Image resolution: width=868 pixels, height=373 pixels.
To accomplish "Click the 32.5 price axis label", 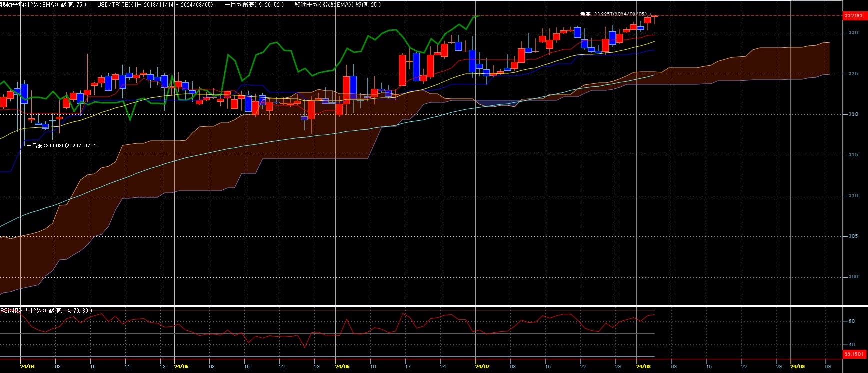I will [x=853, y=74].
